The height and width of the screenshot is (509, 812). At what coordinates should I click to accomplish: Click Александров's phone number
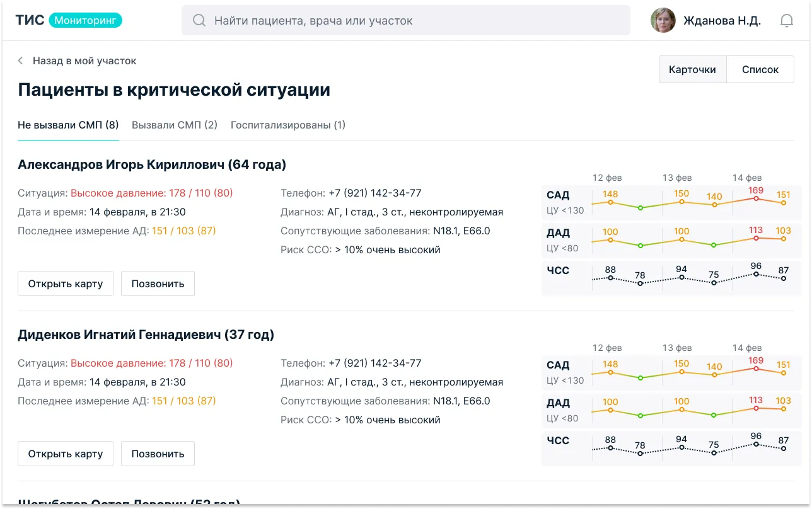375,193
